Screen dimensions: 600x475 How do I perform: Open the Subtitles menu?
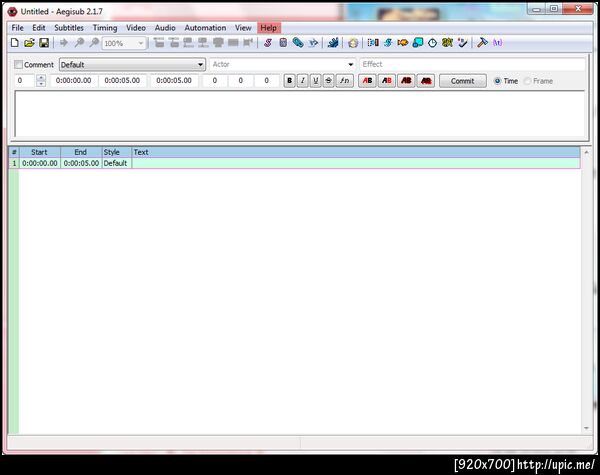click(x=69, y=28)
